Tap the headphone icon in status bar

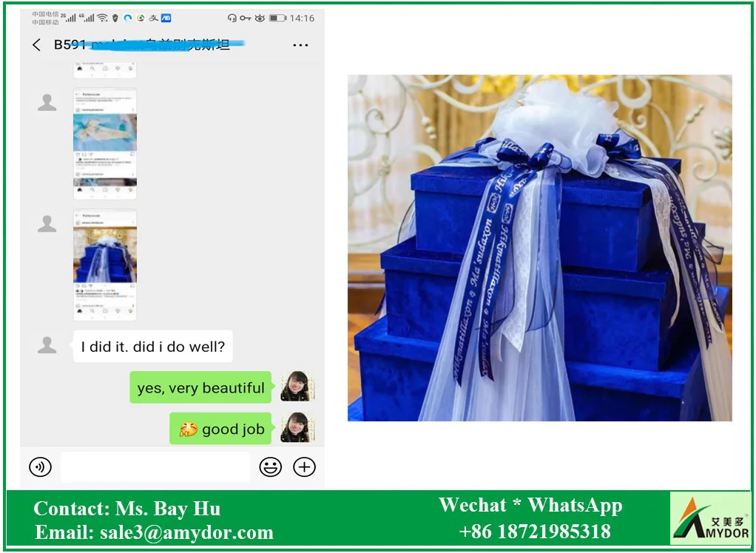[x=232, y=18]
